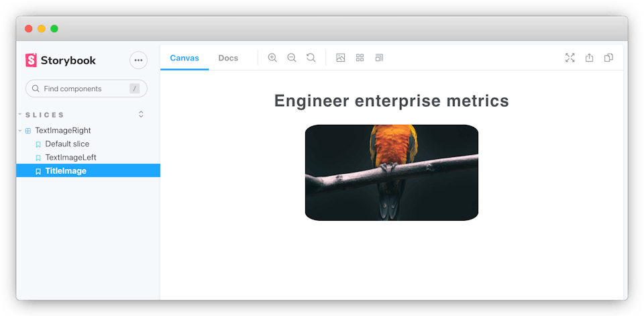Click the slash shortcut badge in search
Screen dimensions: 644x316
point(134,89)
